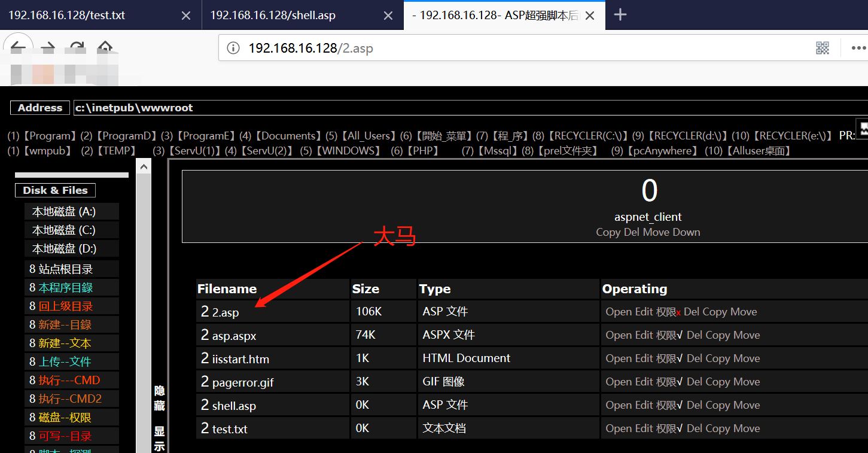The width and height of the screenshot is (868, 453).
Task: Click 显示 to show the sidebar
Action: coord(160,439)
